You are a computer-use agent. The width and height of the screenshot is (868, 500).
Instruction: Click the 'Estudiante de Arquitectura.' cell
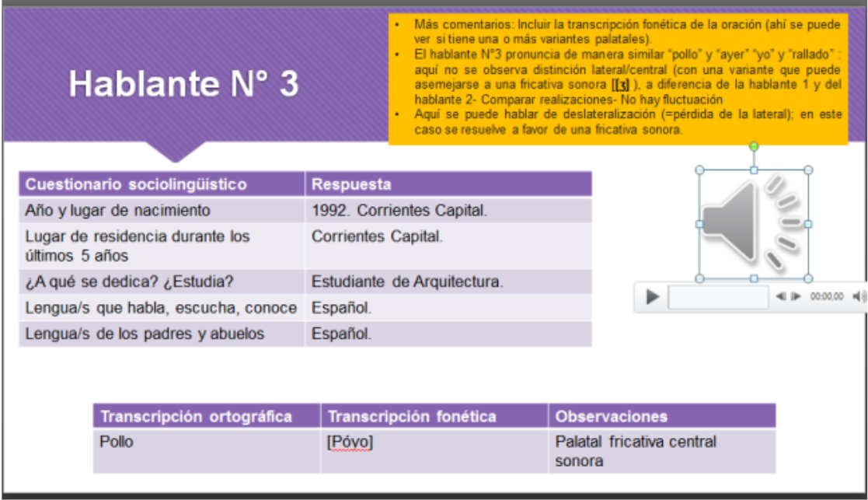click(407, 281)
